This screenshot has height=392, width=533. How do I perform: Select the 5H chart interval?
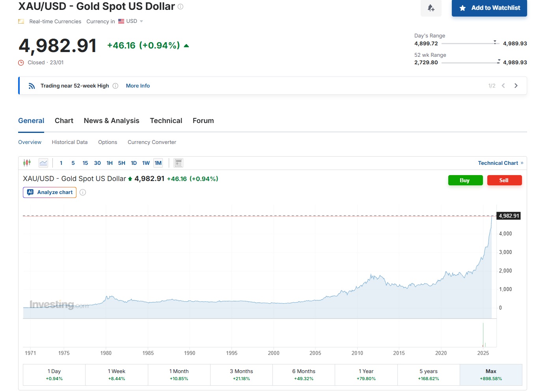pos(122,163)
